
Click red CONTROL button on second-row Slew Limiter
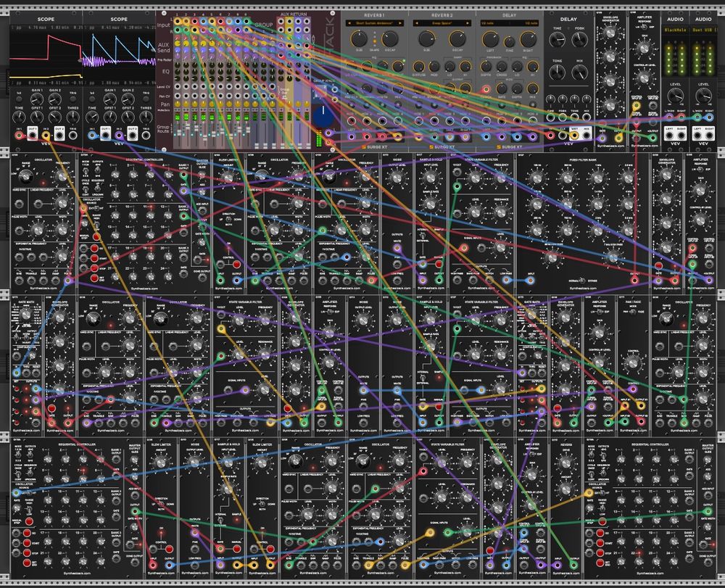tap(237, 265)
